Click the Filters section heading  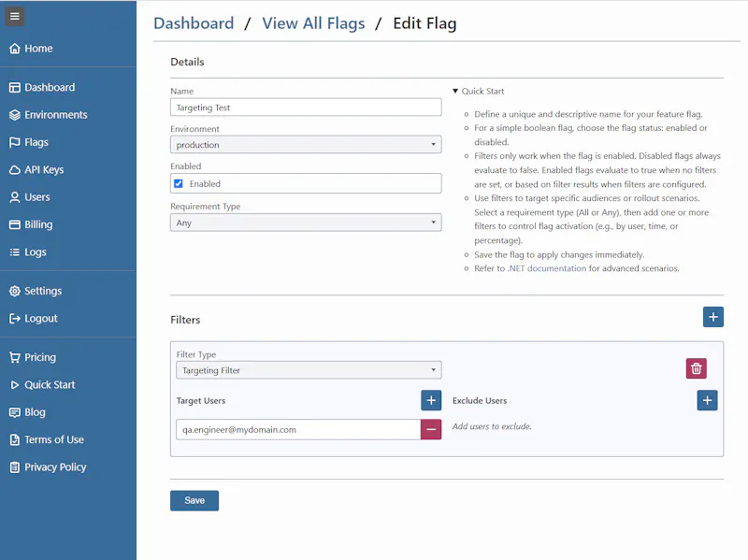click(185, 320)
